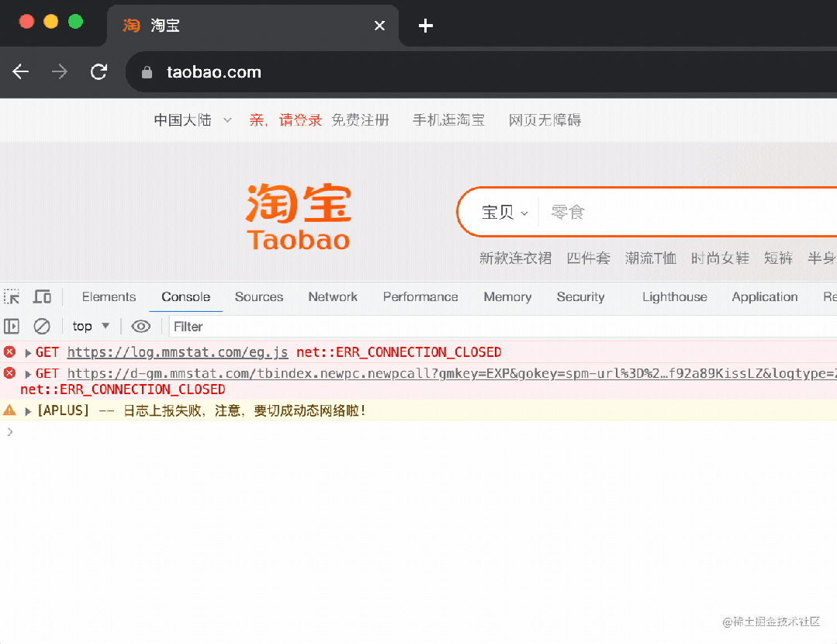Viewport: 837px width, 644px height.
Task: Click the Taobao favicon in the tab
Action: tap(131, 25)
